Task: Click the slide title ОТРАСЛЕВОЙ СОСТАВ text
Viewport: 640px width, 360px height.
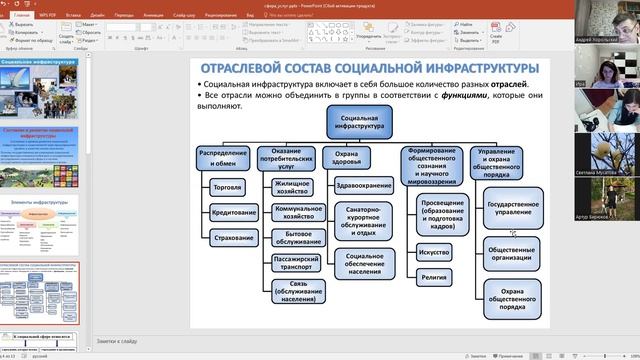Action: 369,68
